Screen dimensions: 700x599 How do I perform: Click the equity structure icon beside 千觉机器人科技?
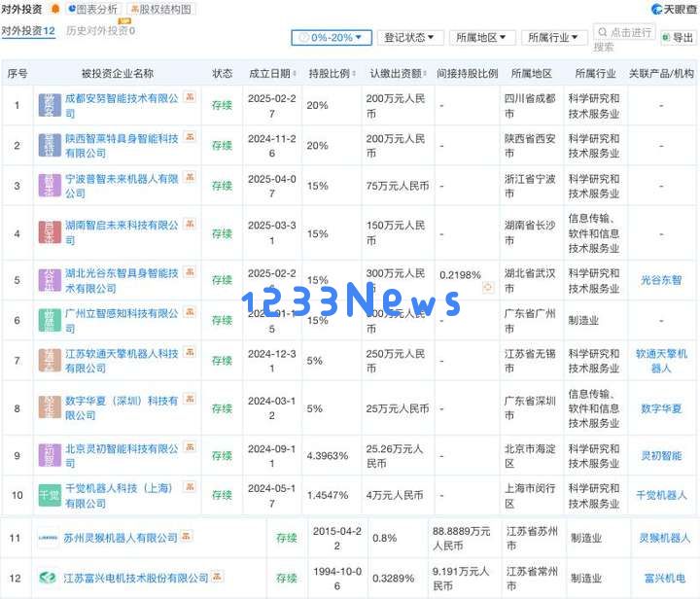(x=191, y=487)
